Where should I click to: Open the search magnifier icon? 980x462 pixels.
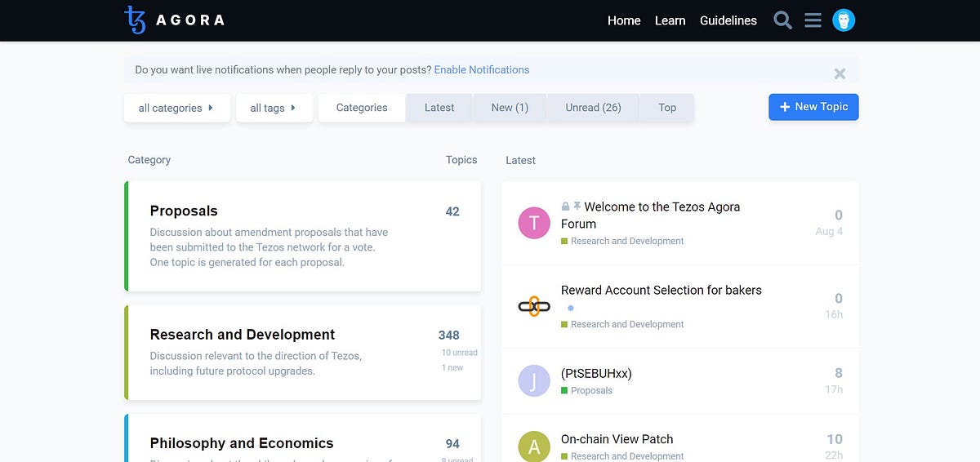coord(782,20)
